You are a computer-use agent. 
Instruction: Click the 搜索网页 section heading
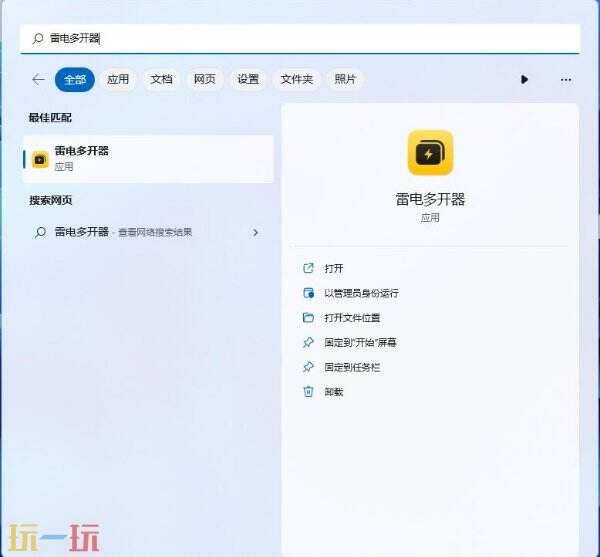coord(51,200)
